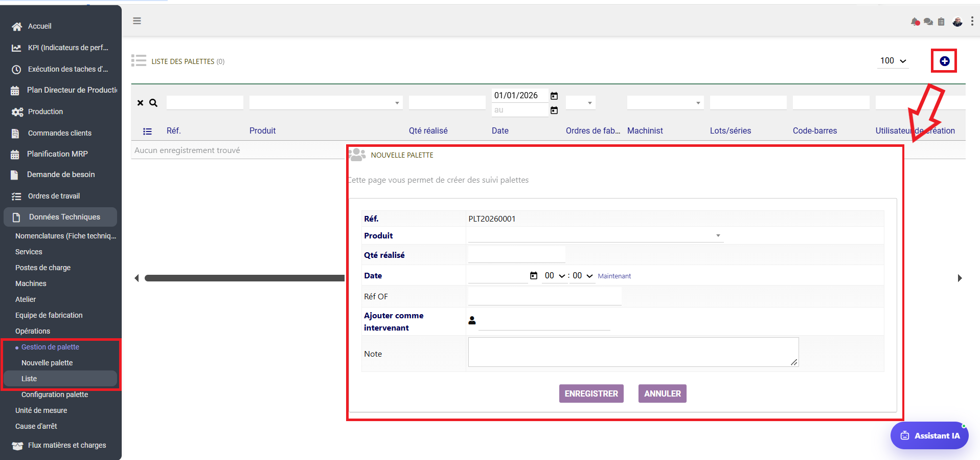Image resolution: width=980 pixels, height=460 pixels.
Task: Click the right scroll arrow of the list
Action: coord(960,278)
